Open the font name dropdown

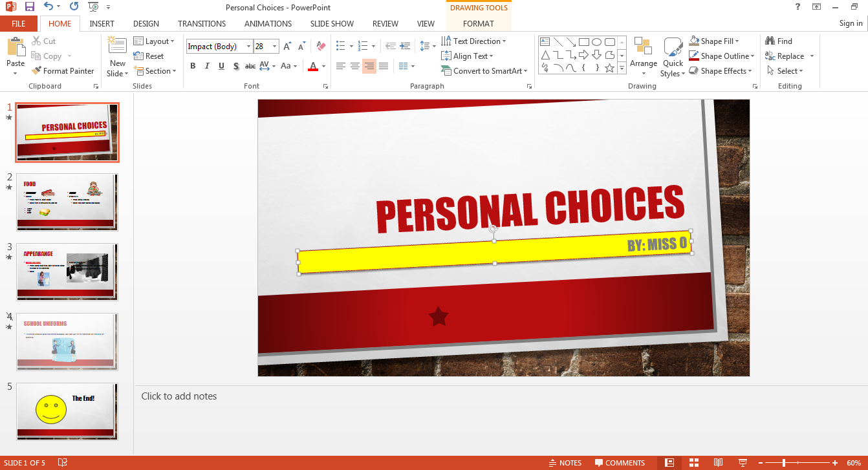pyautogui.click(x=248, y=47)
